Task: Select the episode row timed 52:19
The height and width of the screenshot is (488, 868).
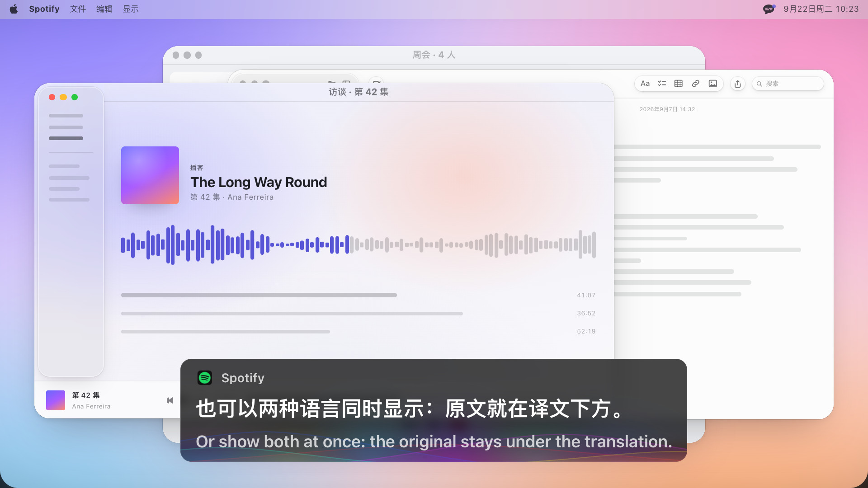Action: (359, 331)
